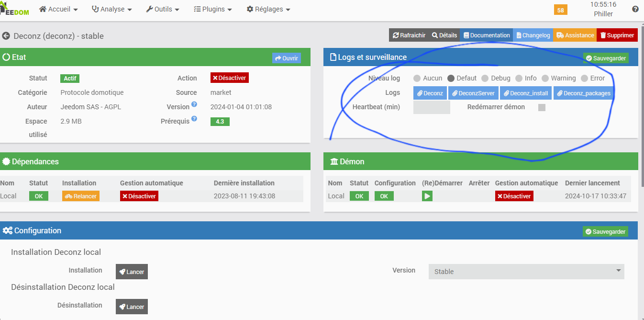644x320 pixels.
Task: Select the Default log level
Action: tap(451, 78)
